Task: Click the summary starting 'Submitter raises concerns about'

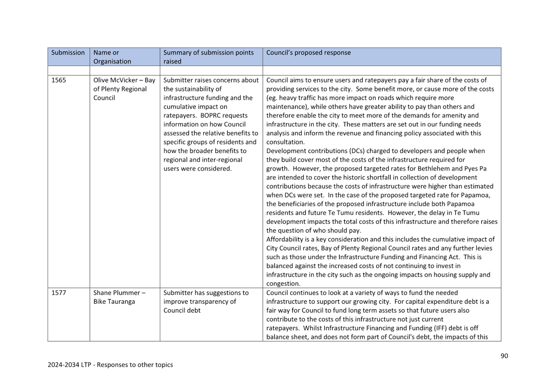Action: 211,124
